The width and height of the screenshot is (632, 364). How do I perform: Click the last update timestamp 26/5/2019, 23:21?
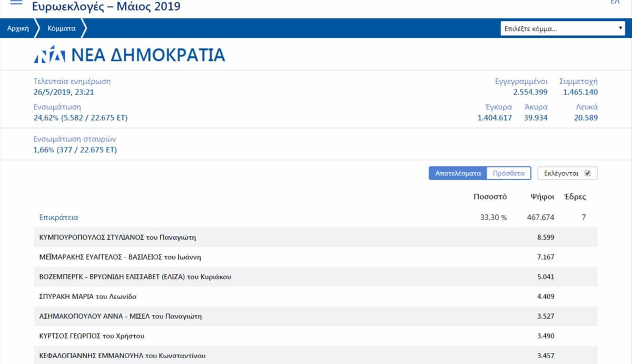click(64, 92)
